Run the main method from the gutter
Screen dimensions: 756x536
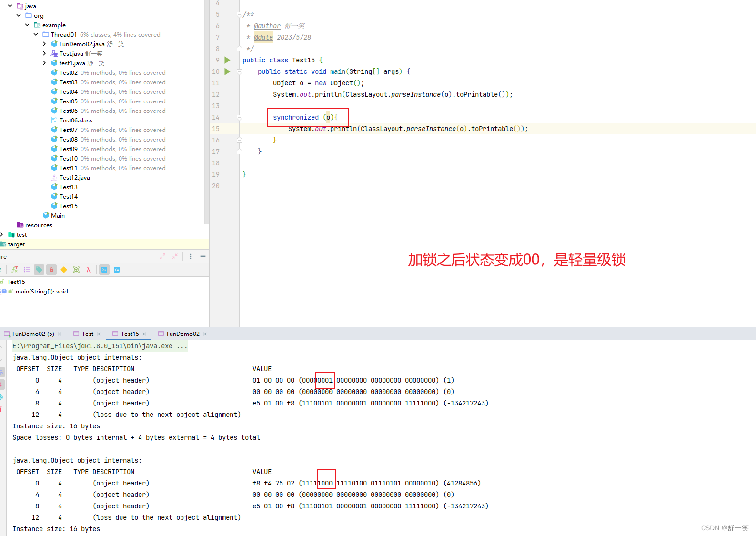tap(227, 71)
